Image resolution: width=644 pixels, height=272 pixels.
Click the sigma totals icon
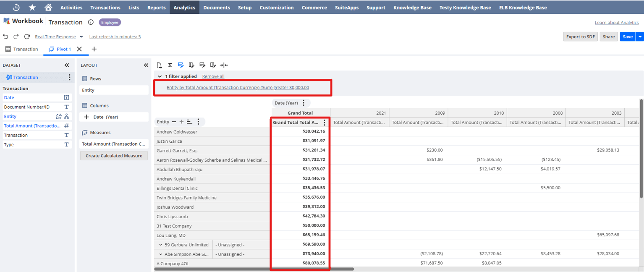click(170, 65)
